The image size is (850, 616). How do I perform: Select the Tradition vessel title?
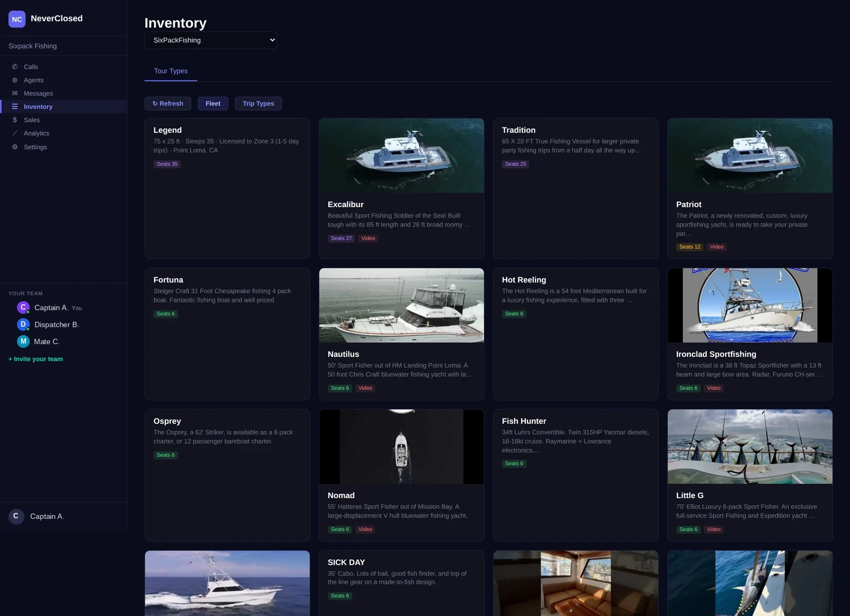(518, 130)
